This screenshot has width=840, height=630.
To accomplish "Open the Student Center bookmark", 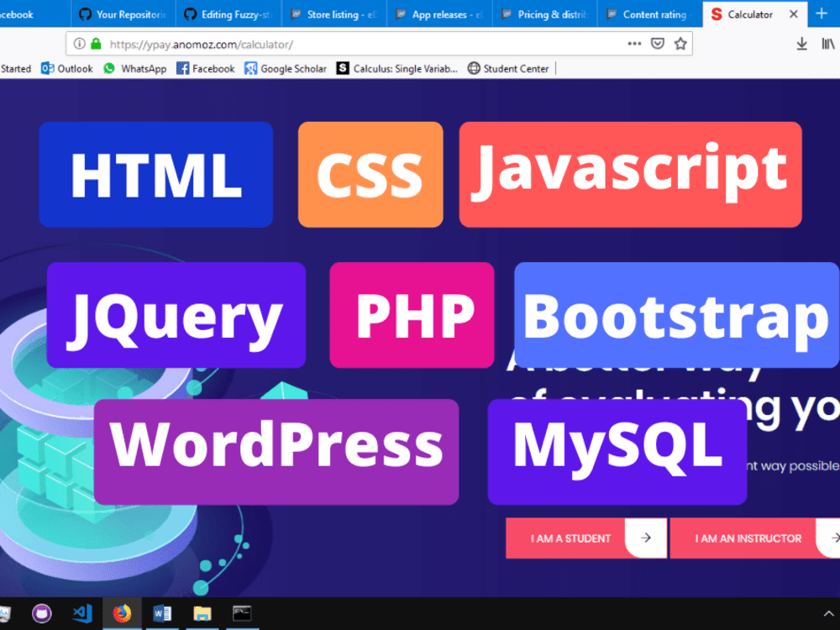I will [x=508, y=69].
